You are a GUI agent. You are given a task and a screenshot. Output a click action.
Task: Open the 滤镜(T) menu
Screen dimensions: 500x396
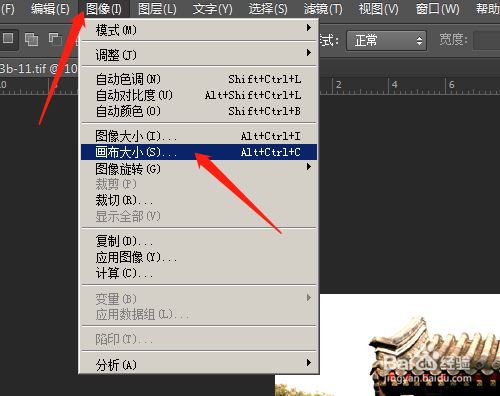coord(323,9)
